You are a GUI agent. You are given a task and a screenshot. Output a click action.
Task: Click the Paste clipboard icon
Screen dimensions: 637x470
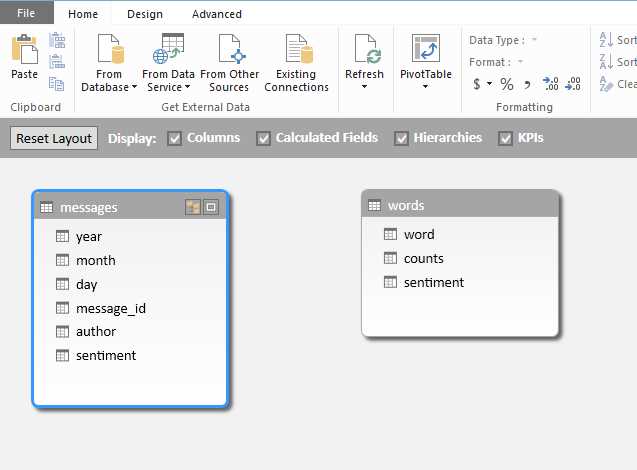coord(24,50)
